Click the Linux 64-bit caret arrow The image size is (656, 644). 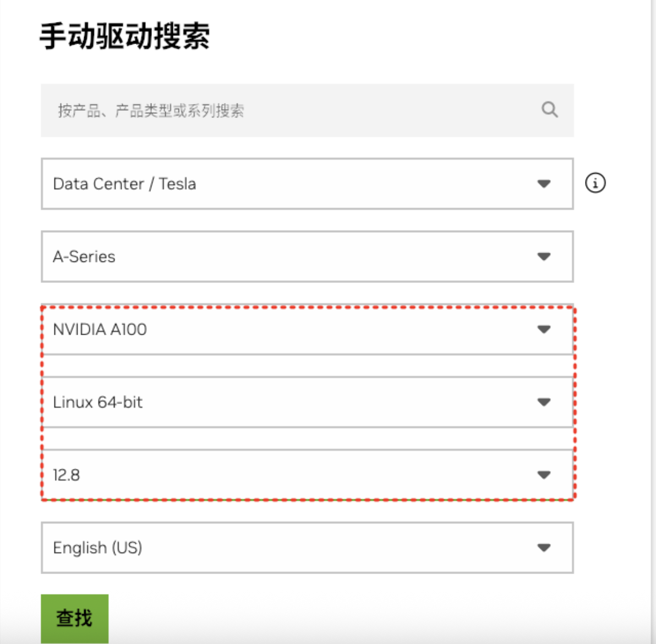[544, 402]
